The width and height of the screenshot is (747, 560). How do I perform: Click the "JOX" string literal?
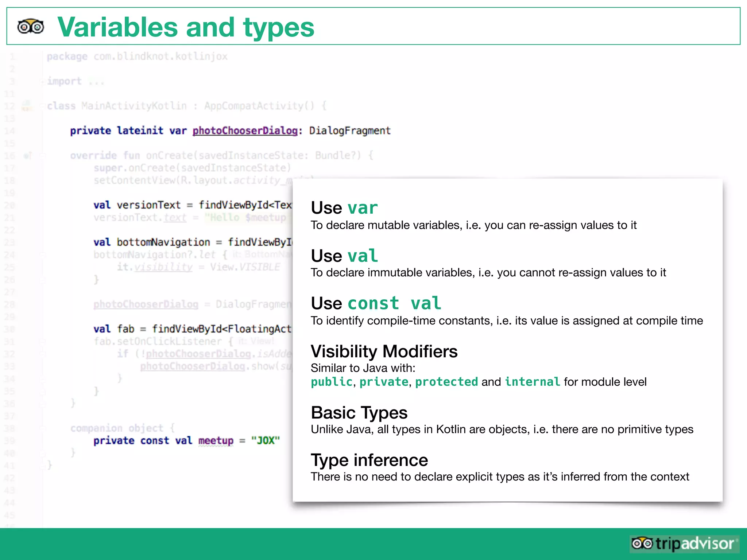tap(265, 440)
